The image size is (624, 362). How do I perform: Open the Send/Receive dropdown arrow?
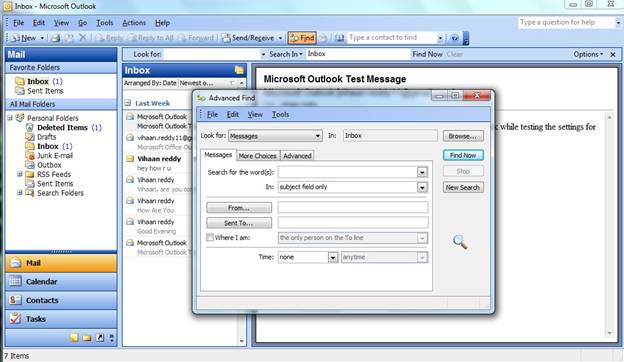pos(280,38)
